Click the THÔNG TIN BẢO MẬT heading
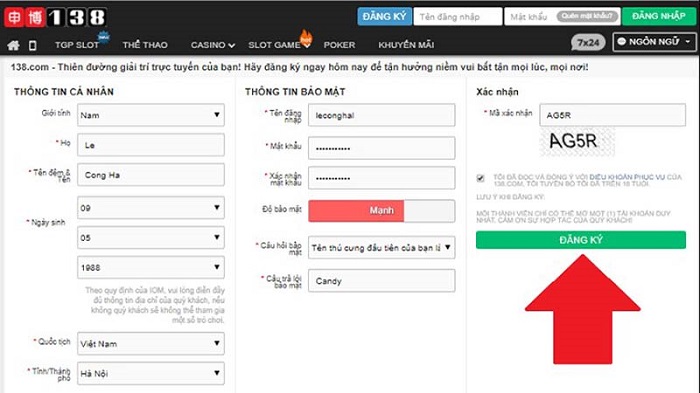Screen dimensions: 700x393 [x=295, y=92]
